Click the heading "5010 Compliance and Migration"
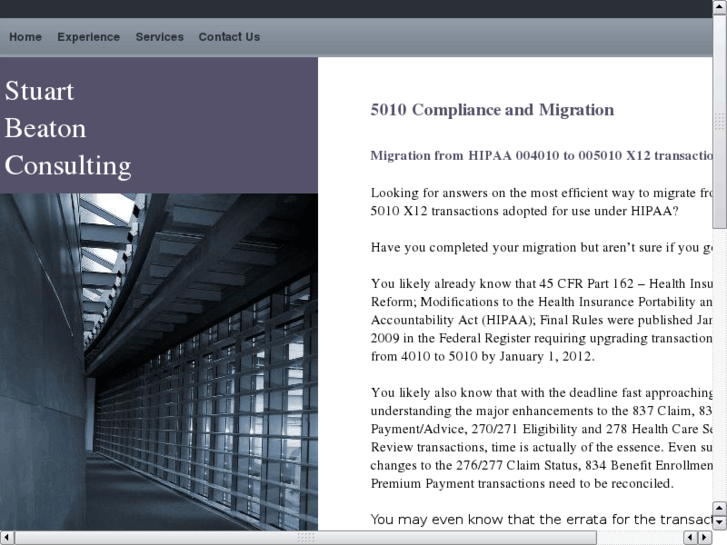Viewport: 727px width, 545px height. (x=492, y=110)
